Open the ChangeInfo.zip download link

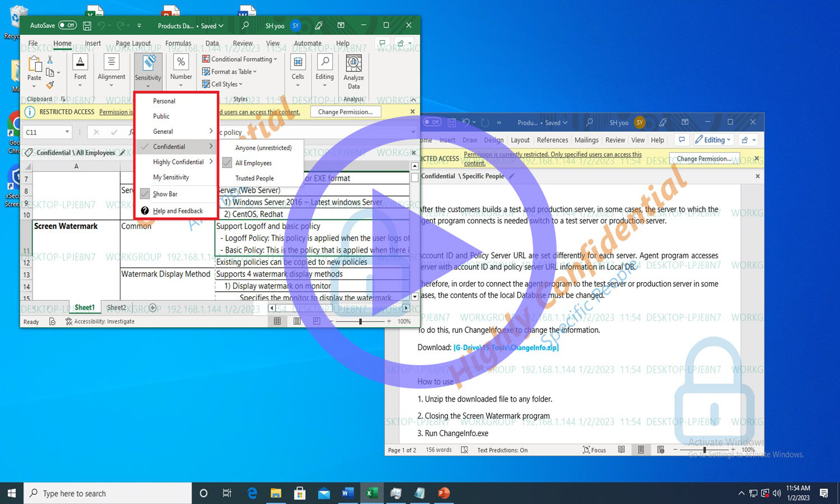click(506, 348)
